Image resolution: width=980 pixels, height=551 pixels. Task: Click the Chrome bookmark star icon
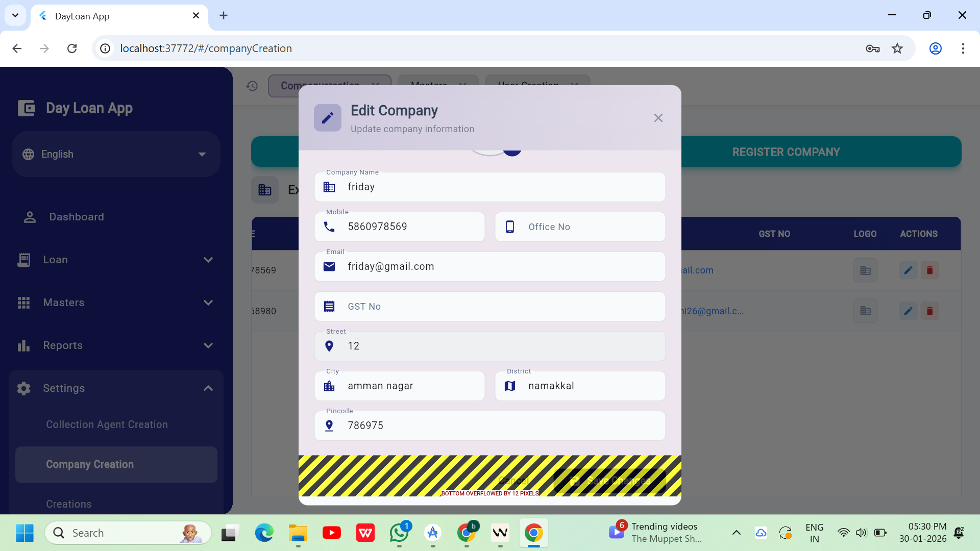coord(897,48)
